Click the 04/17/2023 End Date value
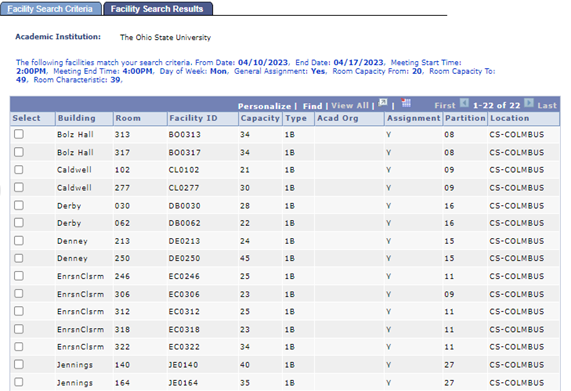571x391 pixels. click(358, 63)
